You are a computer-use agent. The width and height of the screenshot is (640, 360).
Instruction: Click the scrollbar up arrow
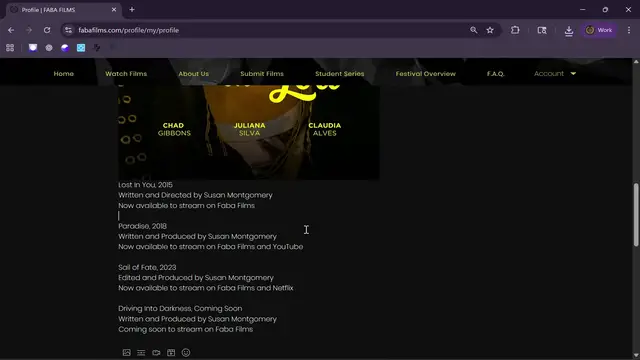coord(636,62)
